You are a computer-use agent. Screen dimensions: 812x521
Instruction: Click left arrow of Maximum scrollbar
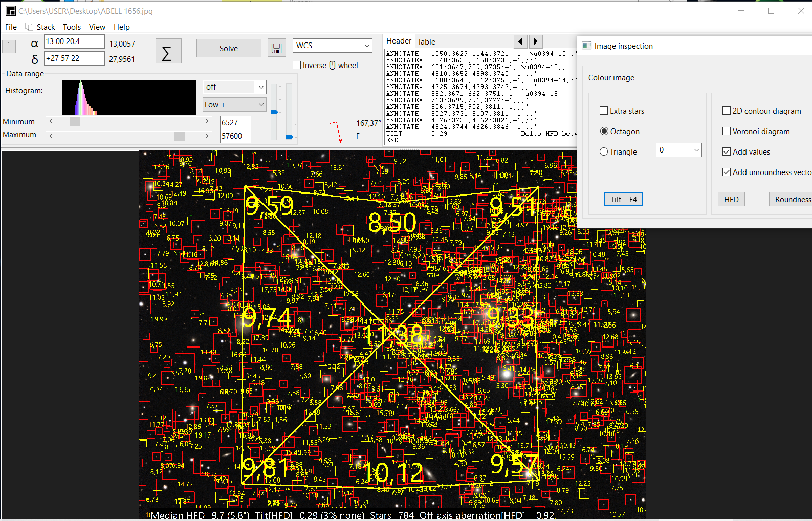tap(51, 136)
